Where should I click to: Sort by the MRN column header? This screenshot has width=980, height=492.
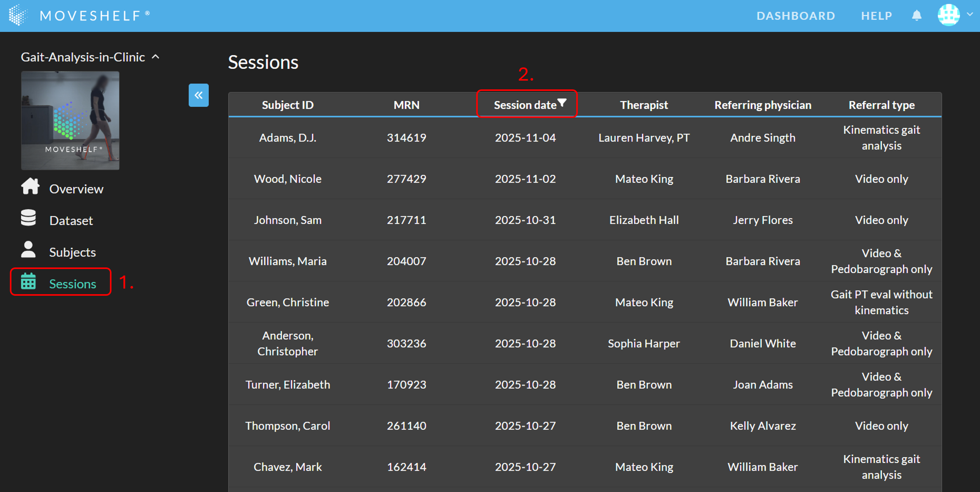pos(406,105)
